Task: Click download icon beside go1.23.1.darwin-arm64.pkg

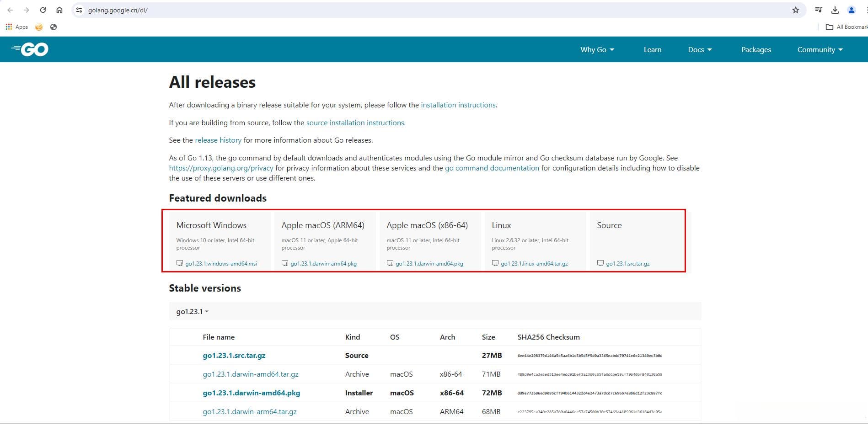Action: (285, 263)
